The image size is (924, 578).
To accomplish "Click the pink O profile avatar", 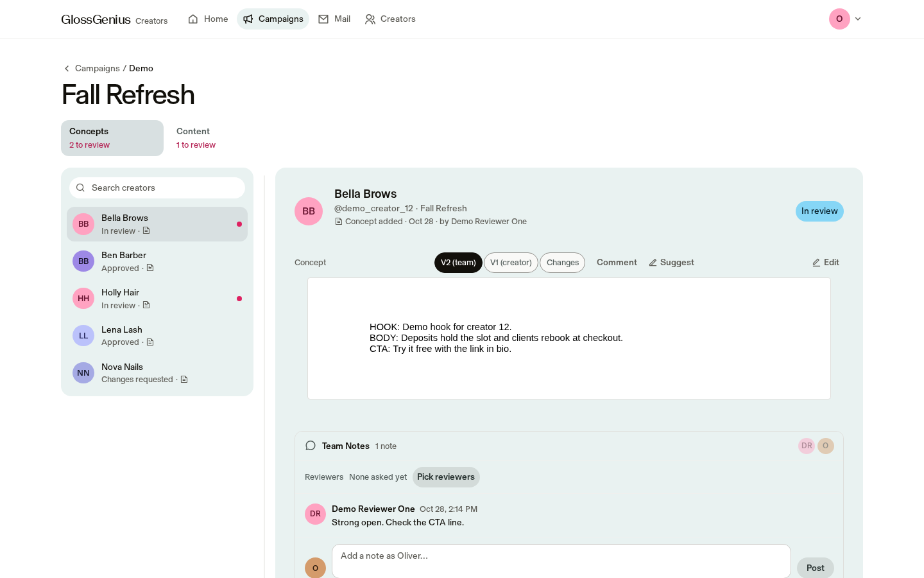I will 839,19.
